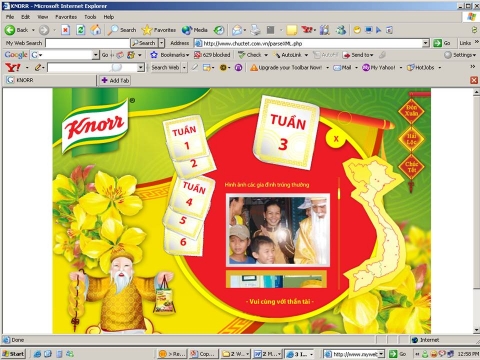Open the View menu
Viewport: 480px width, 360px height.
(x=42, y=17)
